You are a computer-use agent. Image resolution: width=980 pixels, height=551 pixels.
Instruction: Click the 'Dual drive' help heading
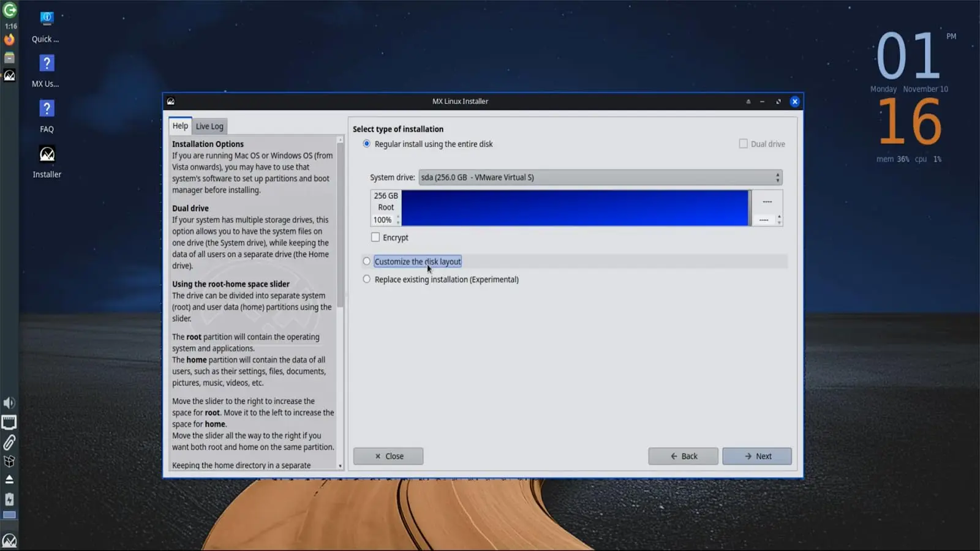(x=190, y=208)
